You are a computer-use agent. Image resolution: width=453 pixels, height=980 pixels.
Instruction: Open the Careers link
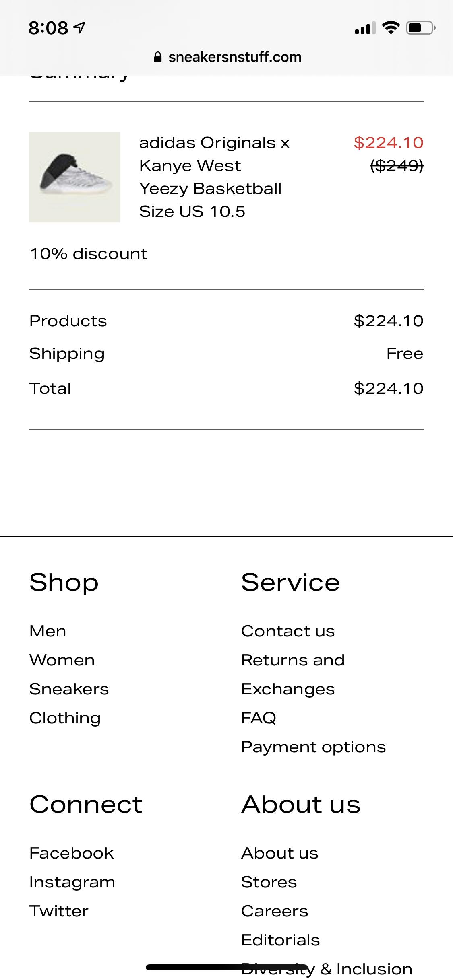[274, 911]
